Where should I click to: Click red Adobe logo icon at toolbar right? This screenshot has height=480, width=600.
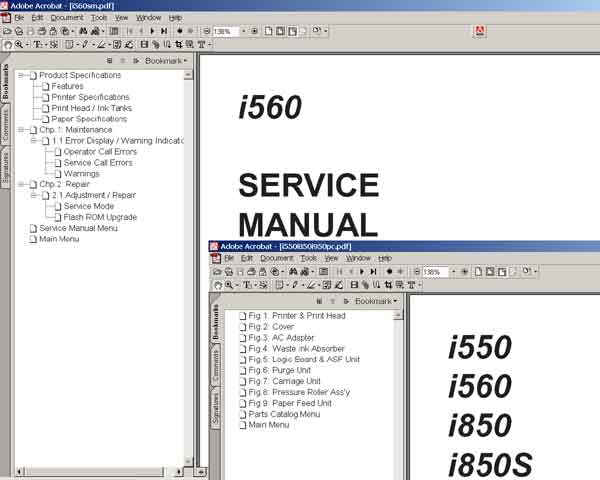pos(480,31)
